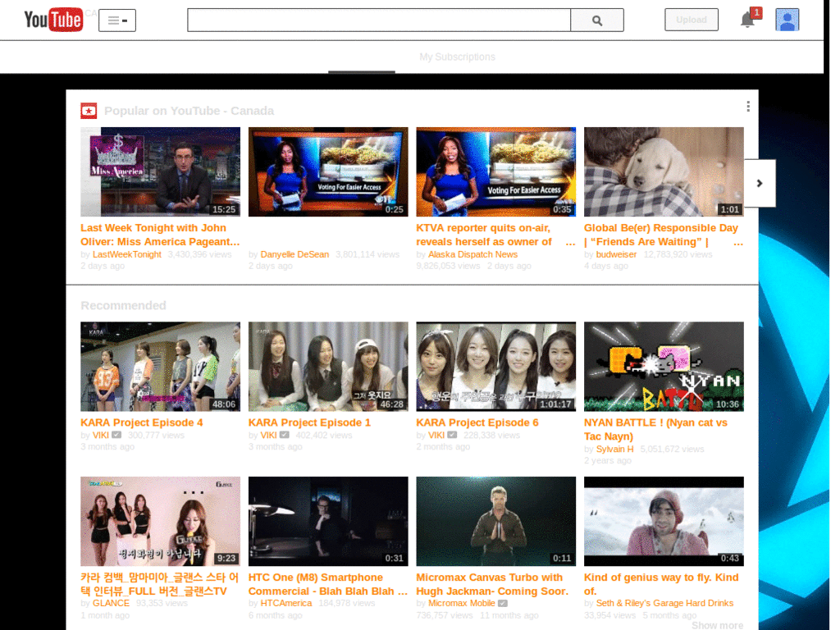Open the YouTube logo home link
840x630 pixels.
click(x=53, y=20)
